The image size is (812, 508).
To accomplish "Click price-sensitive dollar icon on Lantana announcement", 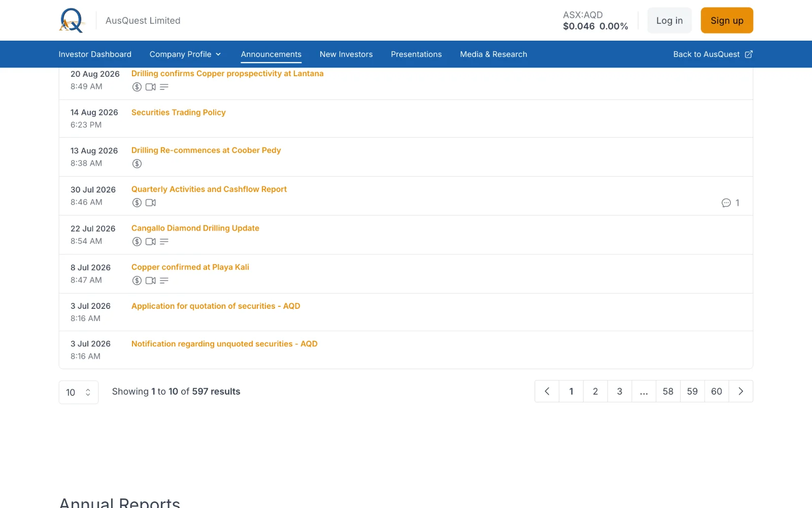I will point(137,87).
